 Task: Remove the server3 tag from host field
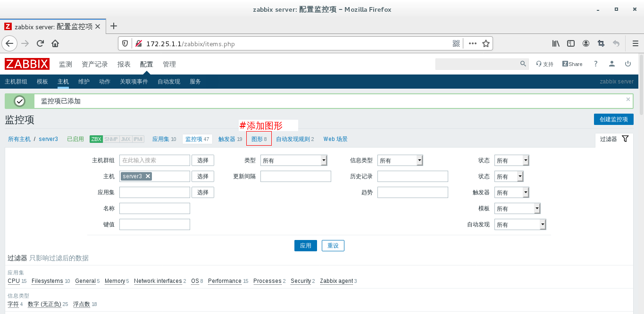[x=148, y=176]
